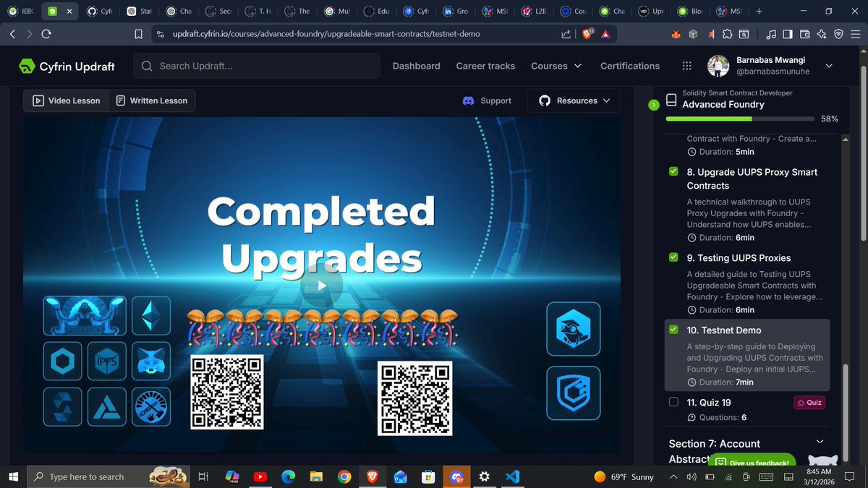Open the apps grid icon

686,66
